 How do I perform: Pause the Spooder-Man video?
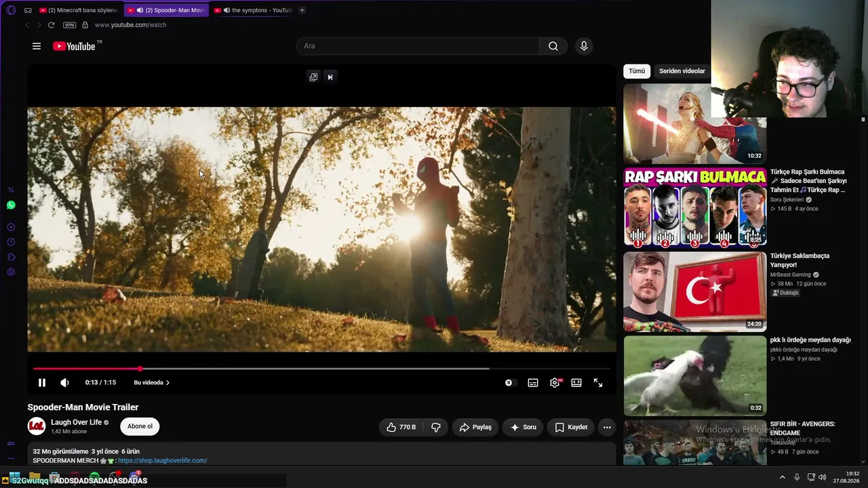(41, 383)
